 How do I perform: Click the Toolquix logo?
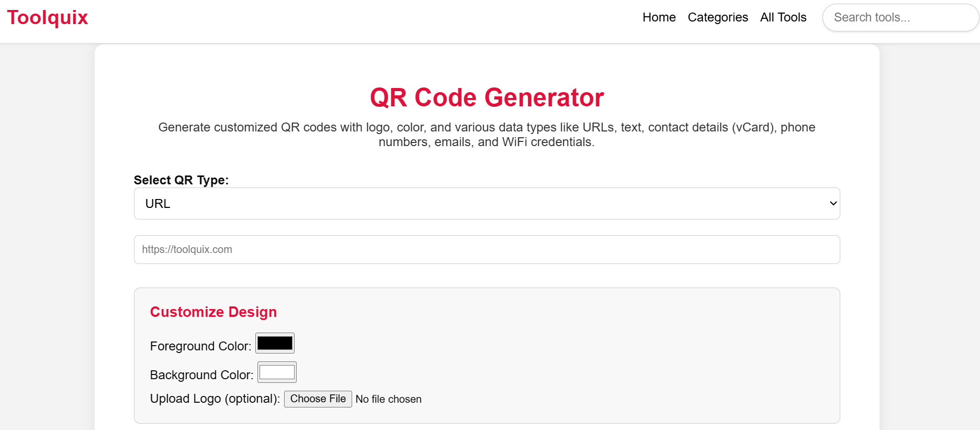tap(48, 18)
